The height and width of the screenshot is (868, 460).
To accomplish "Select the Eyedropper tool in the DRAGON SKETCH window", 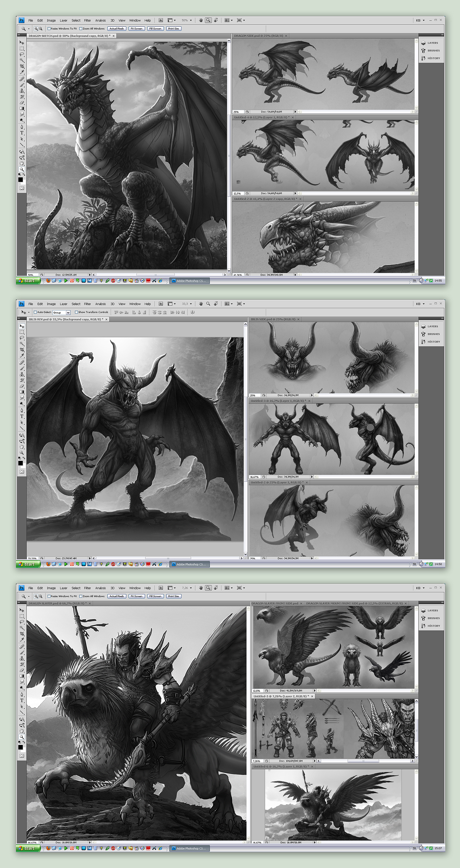I will point(21,72).
